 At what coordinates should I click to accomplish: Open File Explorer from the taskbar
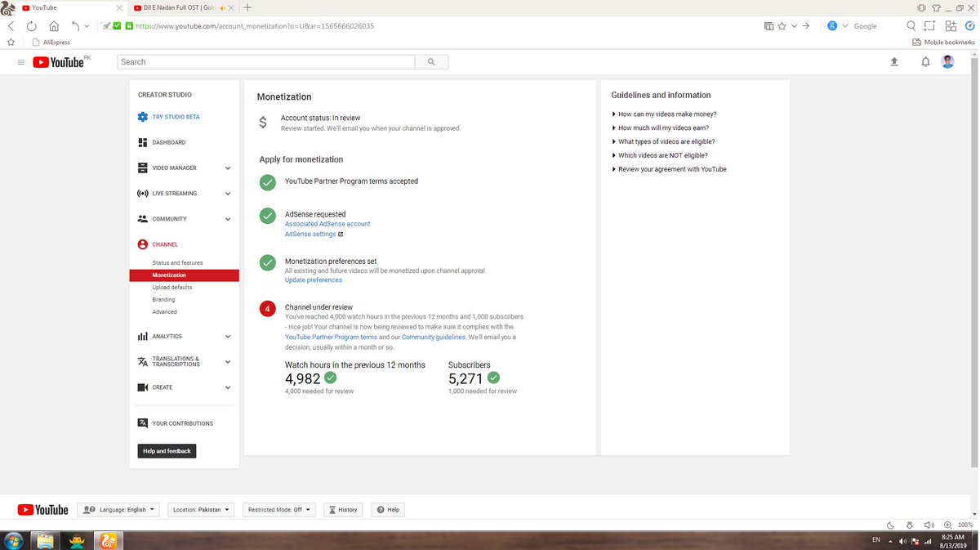[x=46, y=540]
